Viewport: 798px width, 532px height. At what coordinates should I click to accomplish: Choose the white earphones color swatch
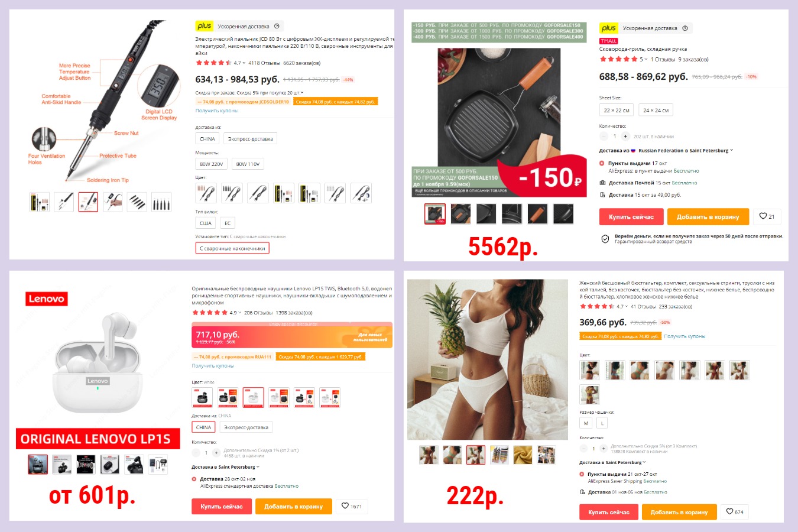point(253,398)
